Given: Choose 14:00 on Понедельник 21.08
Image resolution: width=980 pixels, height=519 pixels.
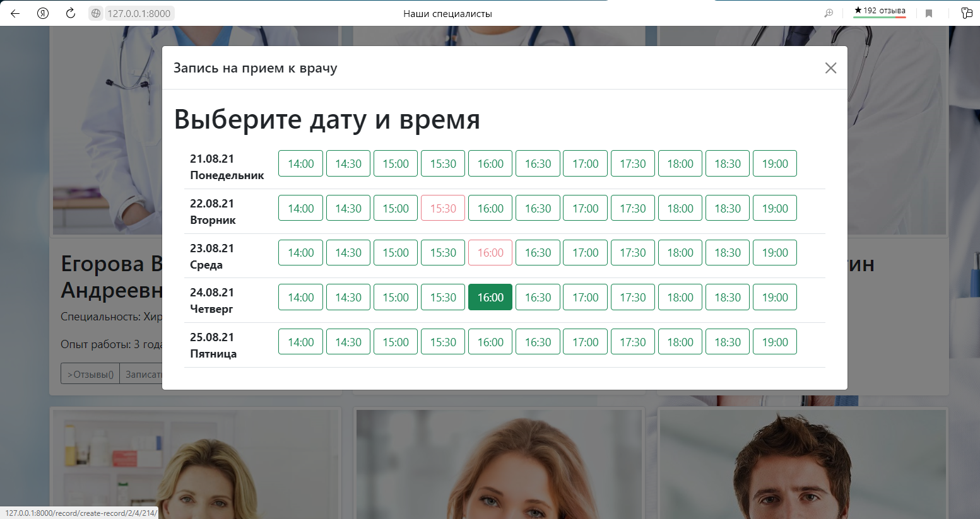Looking at the screenshot, I should 300,163.
